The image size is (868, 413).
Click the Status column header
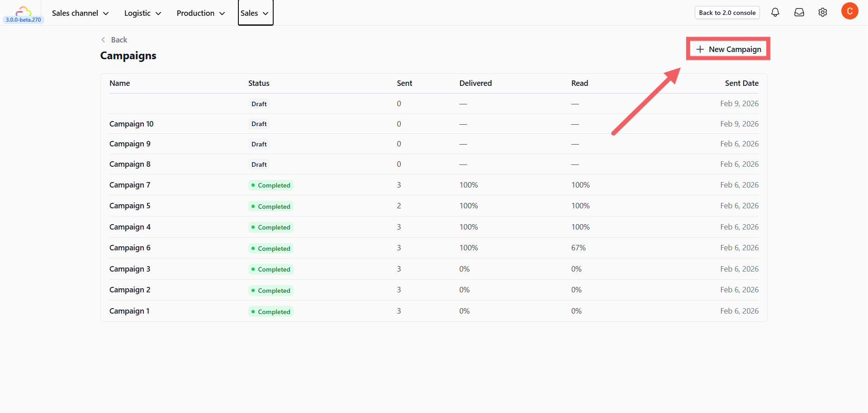point(259,83)
